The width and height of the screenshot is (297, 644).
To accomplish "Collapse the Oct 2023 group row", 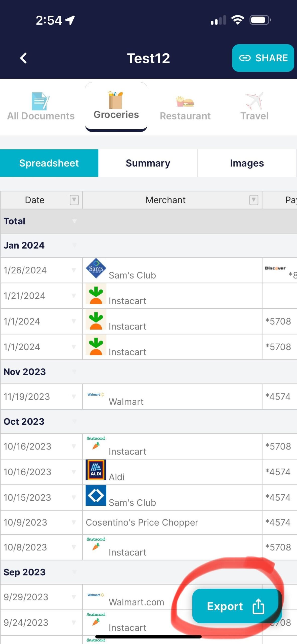I will (x=74, y=421).
